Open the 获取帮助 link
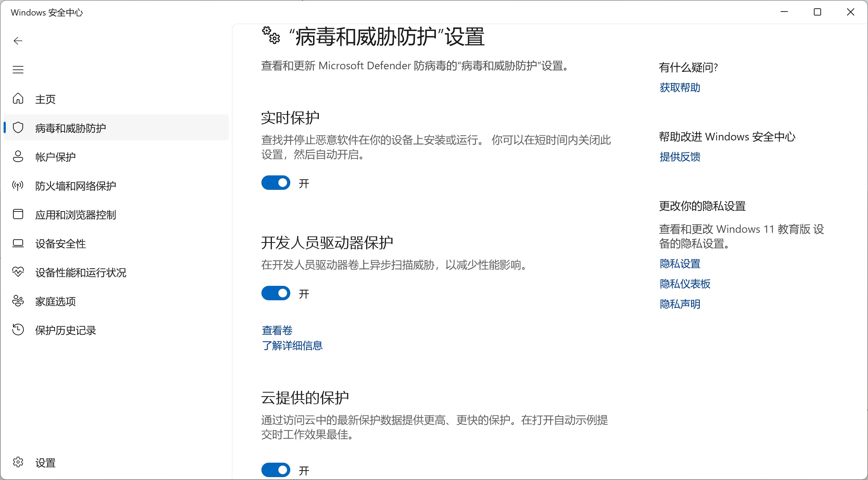 [x=679, y=87]
